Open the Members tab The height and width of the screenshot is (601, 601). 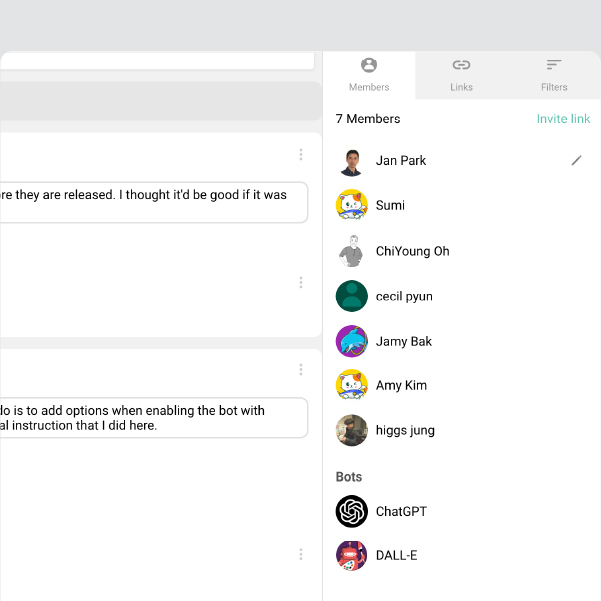[369, 75]
